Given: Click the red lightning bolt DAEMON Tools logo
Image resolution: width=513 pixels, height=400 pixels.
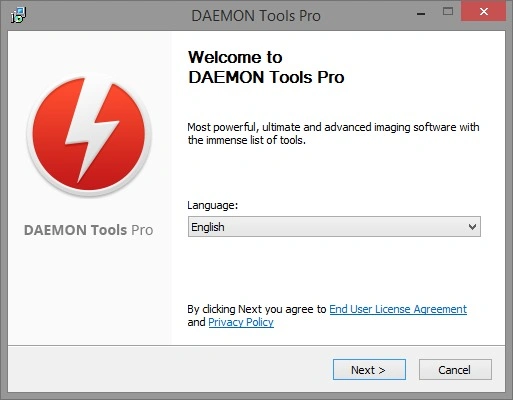Looking at the screenshot, I should pos(89,134).
